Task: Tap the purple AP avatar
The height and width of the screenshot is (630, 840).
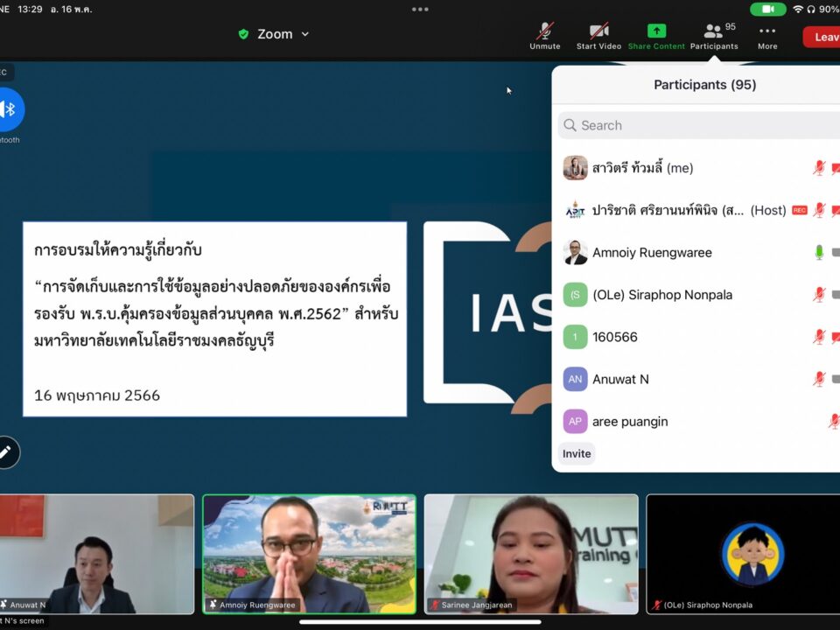Action: pyautogui.click(x=576, y=422)
